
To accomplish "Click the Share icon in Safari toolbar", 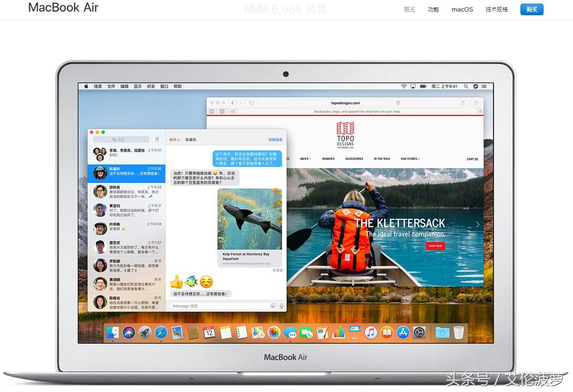I will coord(463,103).
